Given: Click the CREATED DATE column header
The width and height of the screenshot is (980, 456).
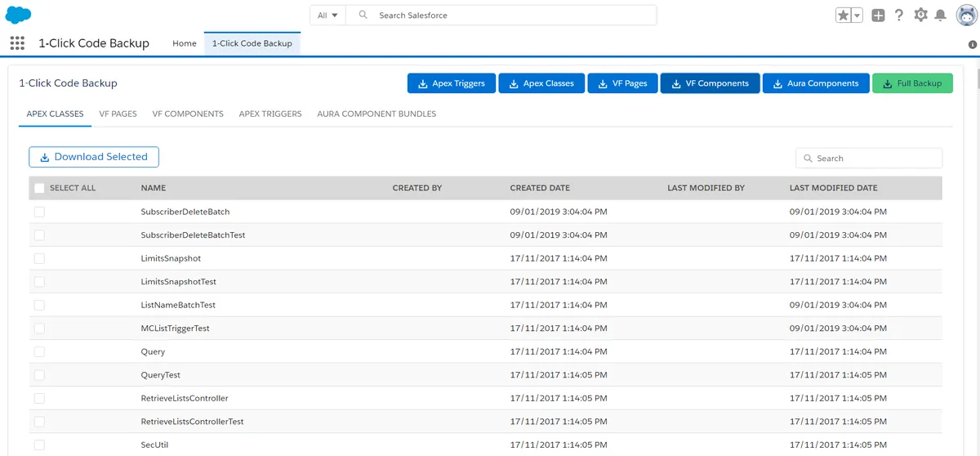Looking at the screenshot, I should (x=540, y=188).
